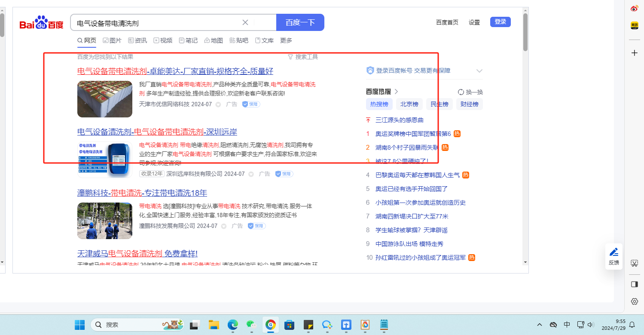Open Meituan from the browser sidebar
644x335 pixels.
tap(635, 26)
